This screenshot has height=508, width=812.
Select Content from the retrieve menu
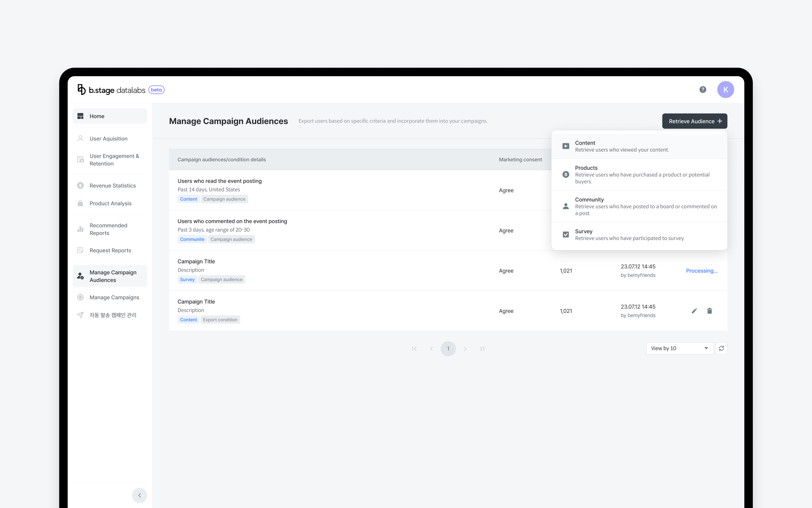point(639,146)
